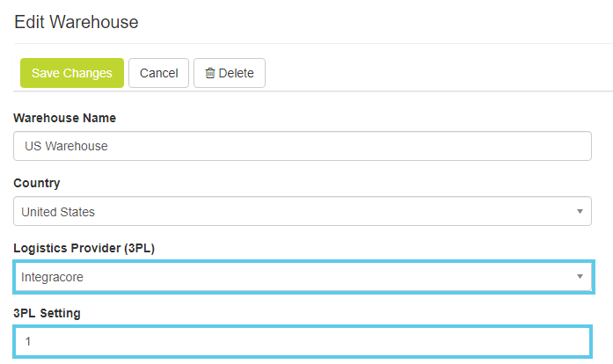The width and height of the screenshot is (613, 364).
Task: Delete this warehouse
Action: 229,73
